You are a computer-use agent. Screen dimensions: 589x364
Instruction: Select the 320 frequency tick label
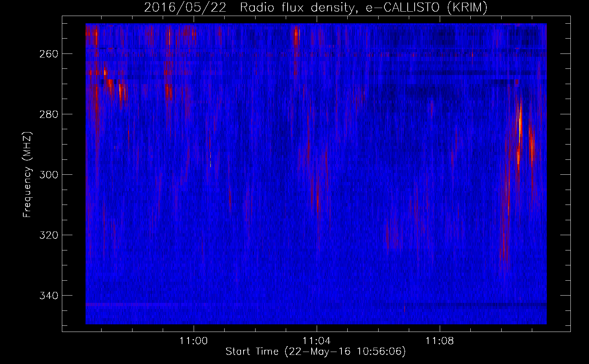(x=49, y=235)
